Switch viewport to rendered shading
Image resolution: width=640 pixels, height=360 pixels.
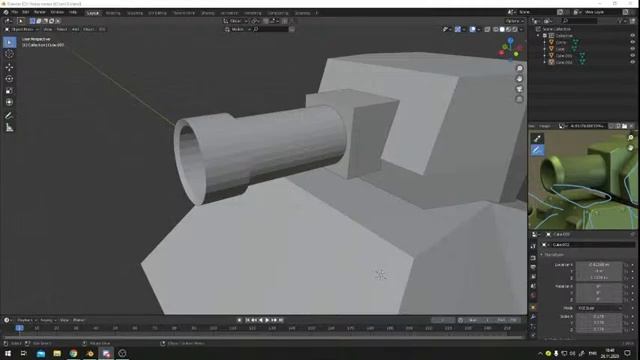click(515, 29)
